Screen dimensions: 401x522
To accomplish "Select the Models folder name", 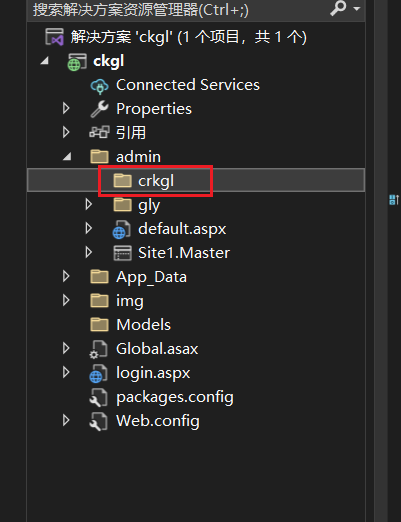I will (x=143, y=325).
